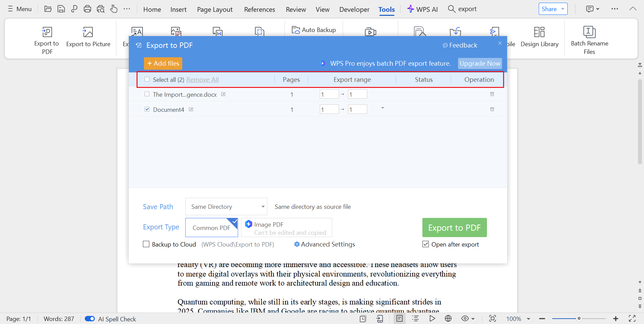Uncheck the Document4 file checkbox
This screenshot has height=324, width=644.
[x=147, y=109]
